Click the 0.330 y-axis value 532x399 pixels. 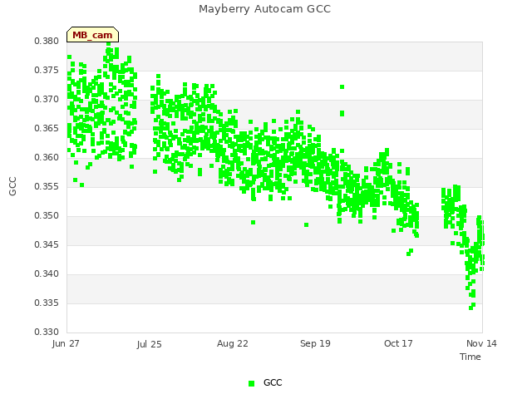tap(47, 332)
